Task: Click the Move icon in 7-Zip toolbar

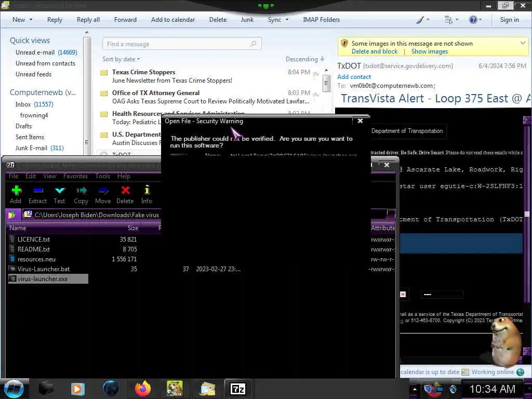Action: pos(103,191)
